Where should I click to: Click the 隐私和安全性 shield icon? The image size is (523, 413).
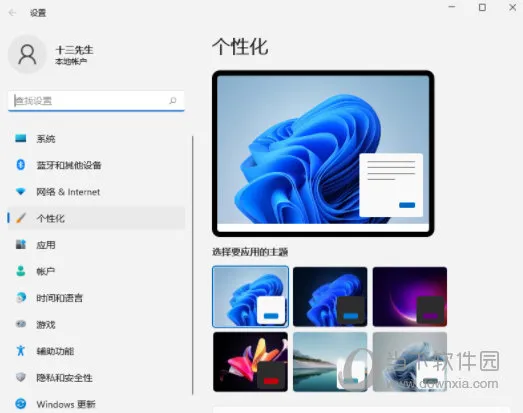point(21,377)
